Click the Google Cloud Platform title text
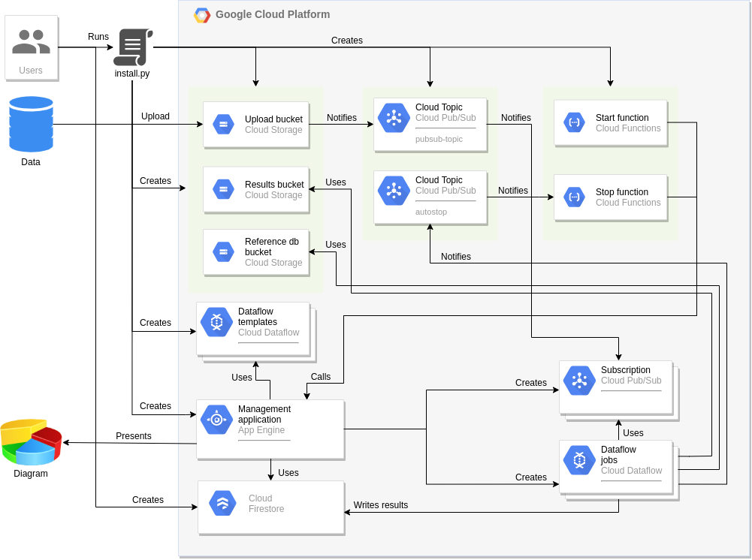The height and width of the screenshot is (560, 752). 273,14
